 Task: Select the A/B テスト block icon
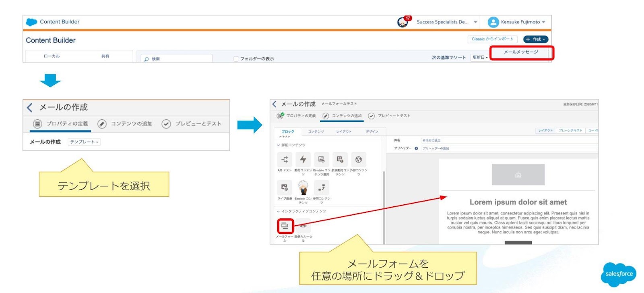285,160
